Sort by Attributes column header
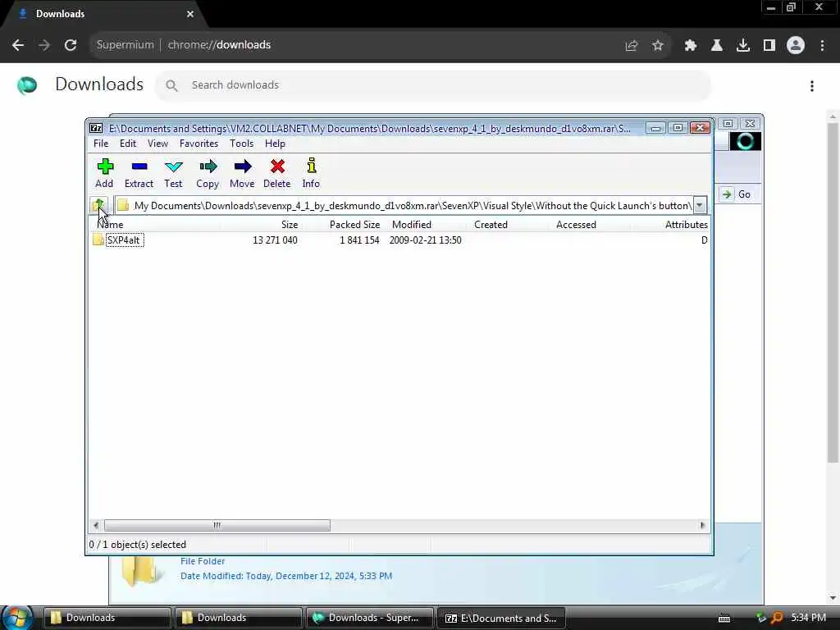The width and height of the screenshot is (840, 630). pos(669,225)
